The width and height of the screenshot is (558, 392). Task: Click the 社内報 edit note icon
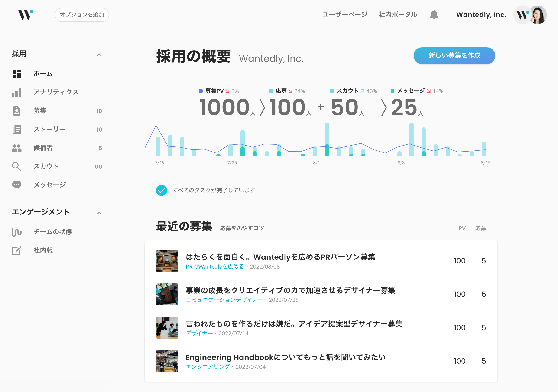pos(17,251)
